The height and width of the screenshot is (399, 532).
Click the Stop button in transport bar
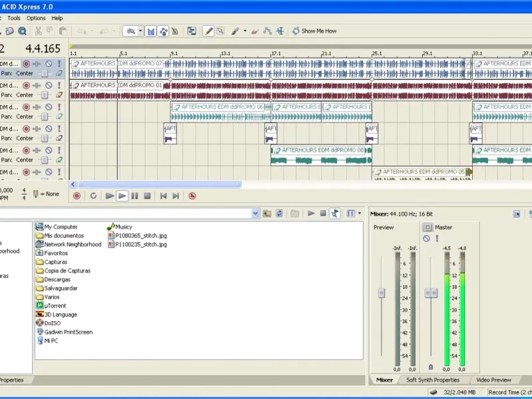(x=147, y=196)
